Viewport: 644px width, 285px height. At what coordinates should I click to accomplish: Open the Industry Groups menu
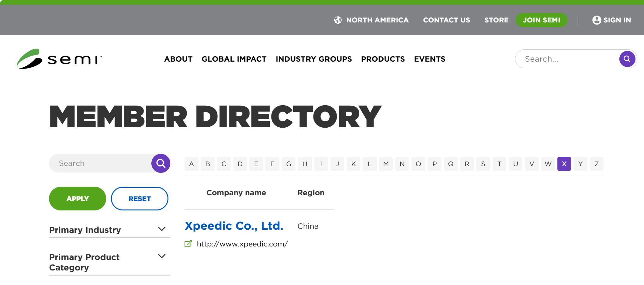point(314,59)
